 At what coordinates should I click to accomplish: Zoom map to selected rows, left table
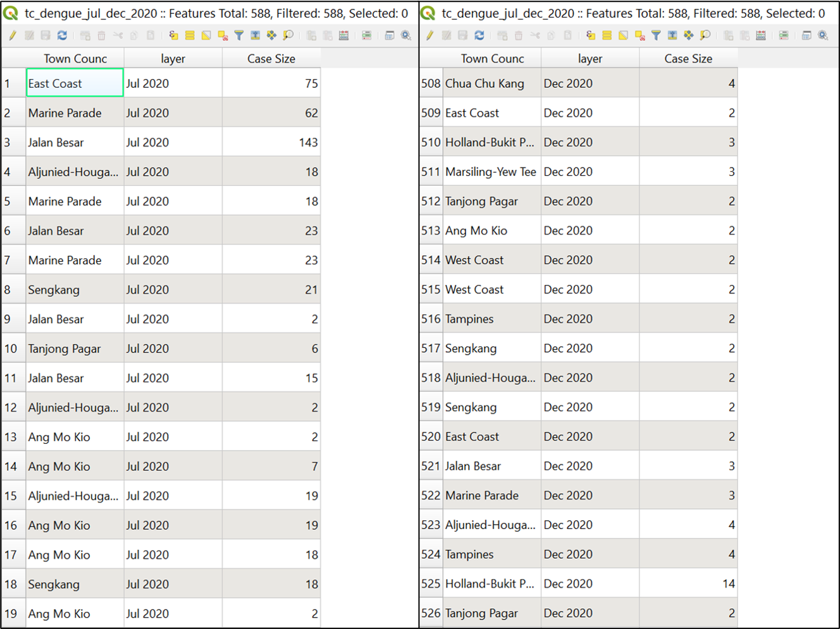click(x=288, y=36)
